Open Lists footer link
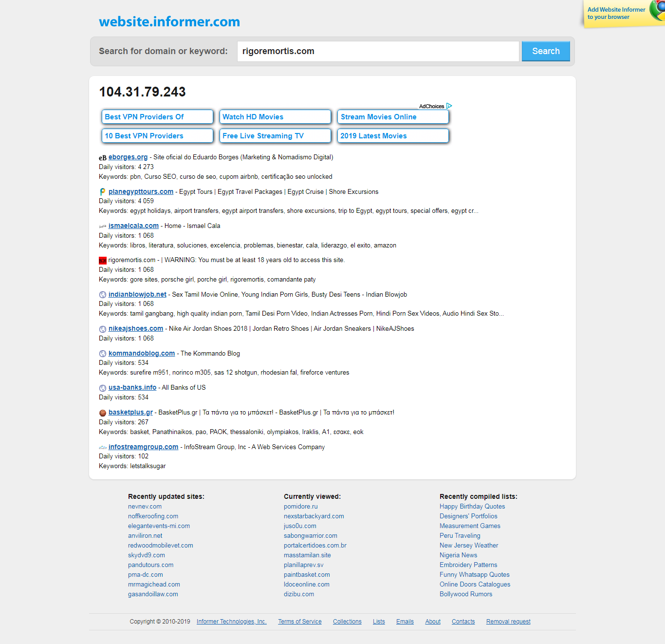The image size is (665, 644). (379, 622)
